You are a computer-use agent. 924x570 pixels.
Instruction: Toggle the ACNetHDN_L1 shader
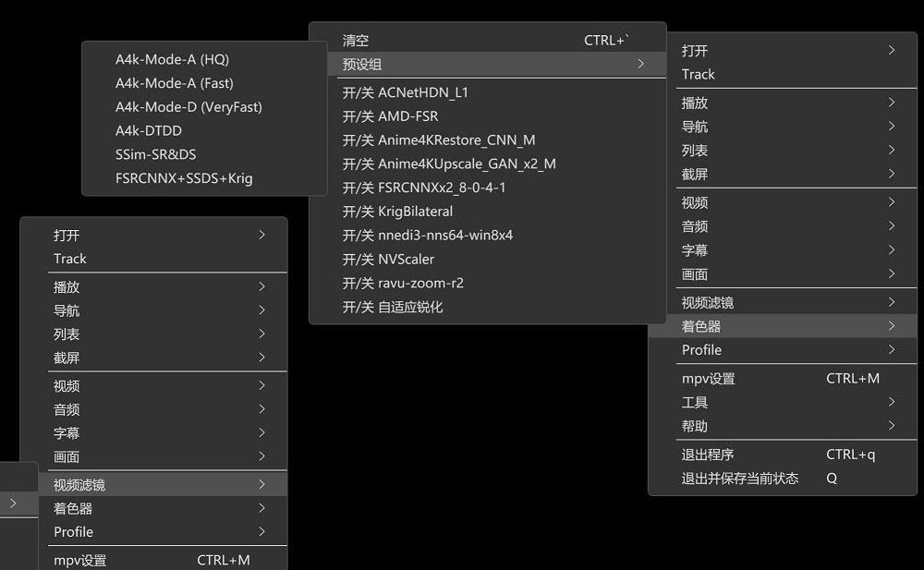click(406, 92)
